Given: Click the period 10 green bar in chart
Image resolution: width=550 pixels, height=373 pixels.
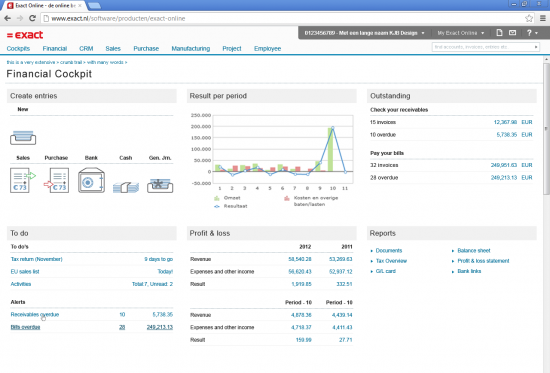Looking at the screenshot, I should pyautogui.click(x=330, y=149).
